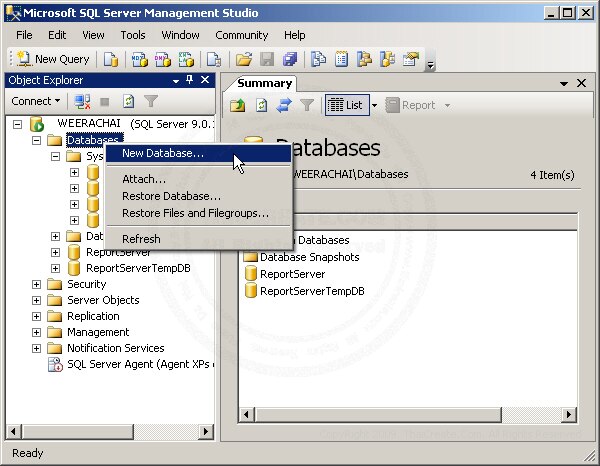
Task: Close the Object Explorer panel
Action: (x=205, y=80)
